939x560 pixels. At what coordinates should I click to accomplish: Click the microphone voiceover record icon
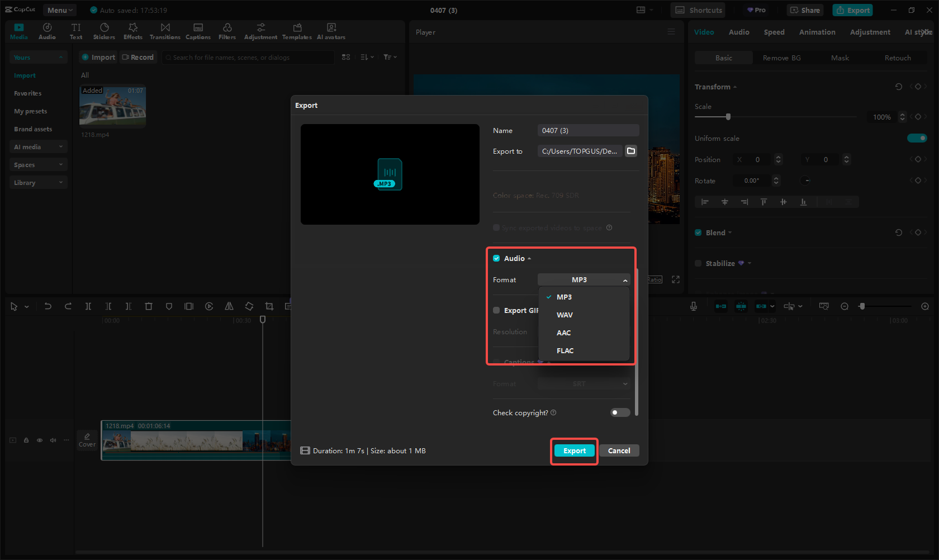tap(693, 306)
